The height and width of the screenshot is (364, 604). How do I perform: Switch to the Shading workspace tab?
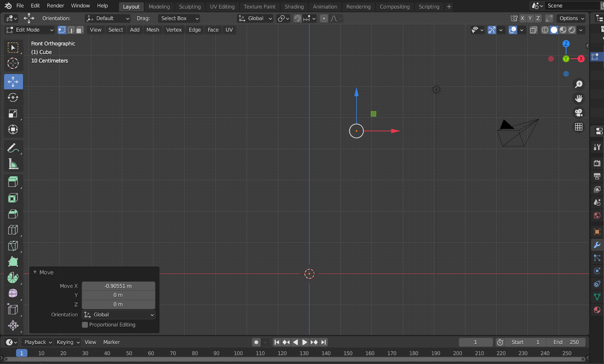(294, 6)
